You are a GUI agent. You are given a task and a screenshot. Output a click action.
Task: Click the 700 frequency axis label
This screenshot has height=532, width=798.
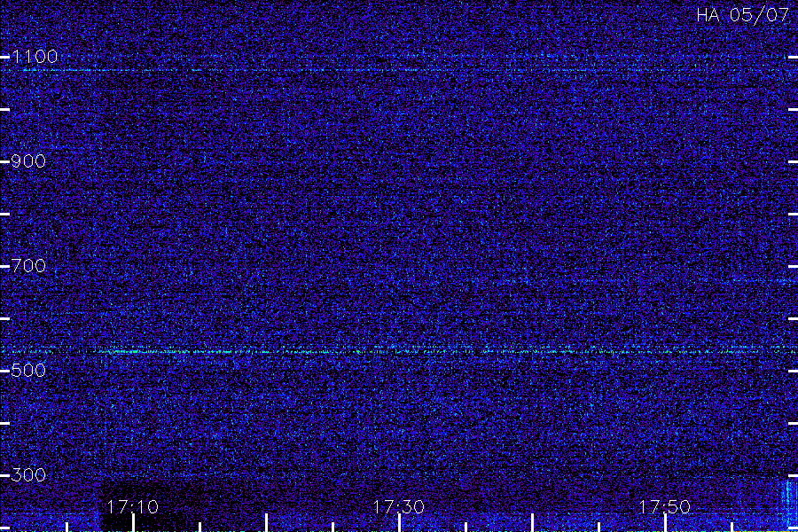(x=28, y=266)
